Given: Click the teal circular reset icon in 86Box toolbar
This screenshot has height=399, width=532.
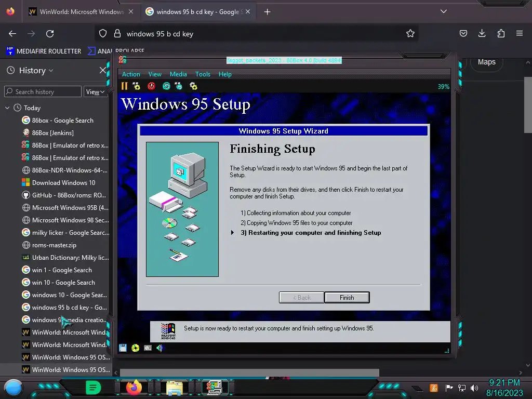Looking at the screenshot, I should pyautogui.click(x=166, y=86).
